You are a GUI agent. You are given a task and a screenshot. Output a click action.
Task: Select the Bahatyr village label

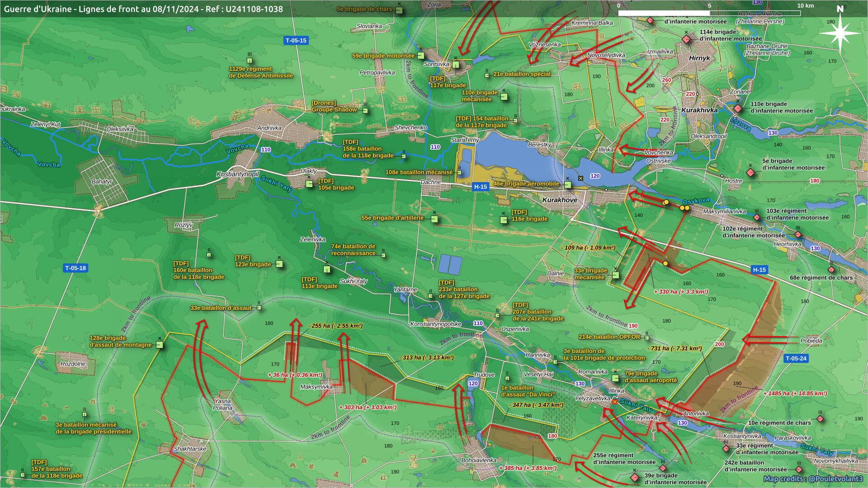[102, 182]
